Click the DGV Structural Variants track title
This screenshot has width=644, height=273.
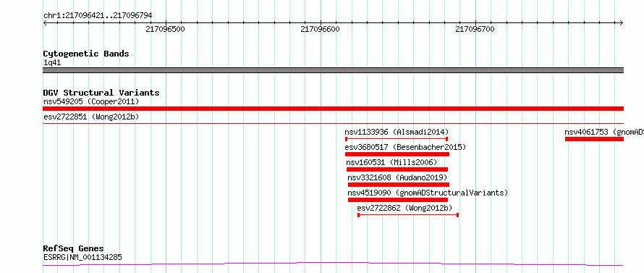pos(101,93)
